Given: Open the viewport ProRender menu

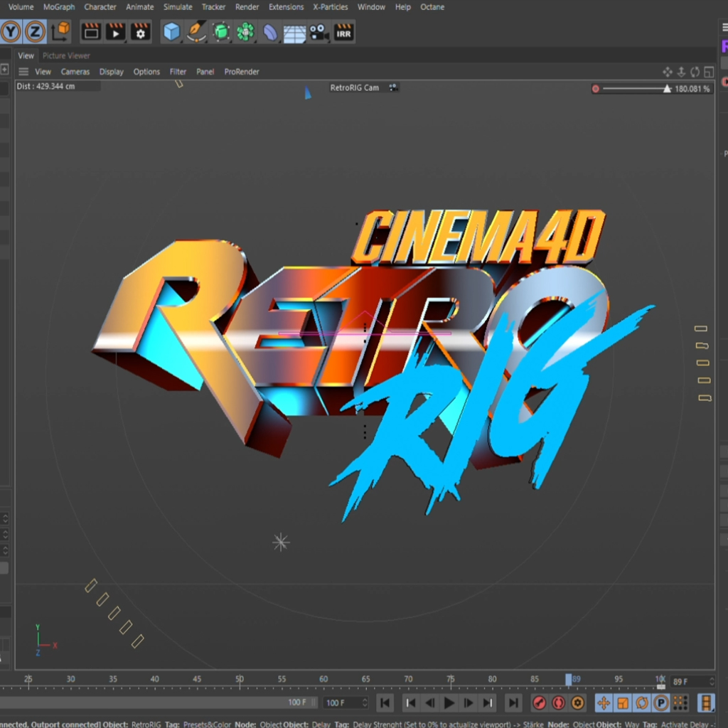Looking at the screenshot, I should (x=242, y=72).
